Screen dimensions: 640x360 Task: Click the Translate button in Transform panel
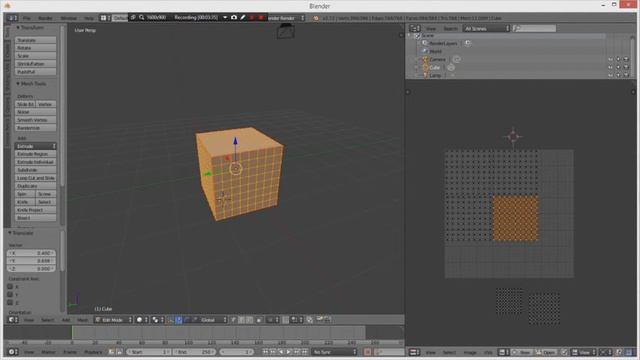point(36,40)
